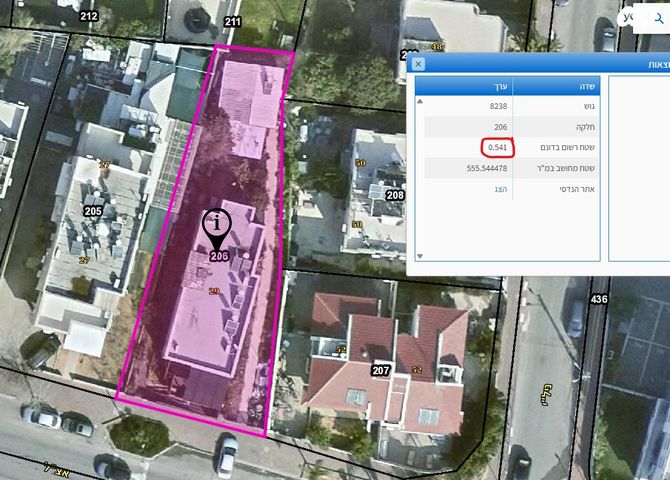Viewport: 670px width, 480px height.
Task: Close the results panel with the X button
Action: [x=418, y=64]
